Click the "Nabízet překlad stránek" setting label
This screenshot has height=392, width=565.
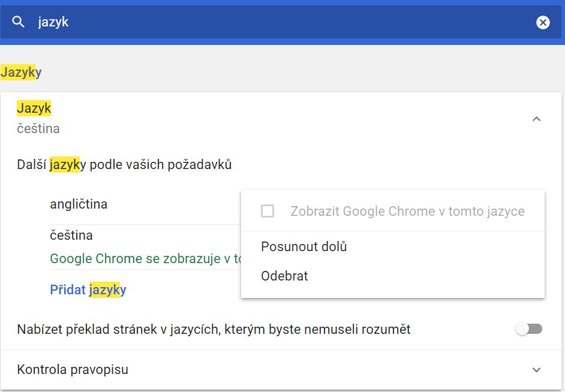(x=214, y=329)
